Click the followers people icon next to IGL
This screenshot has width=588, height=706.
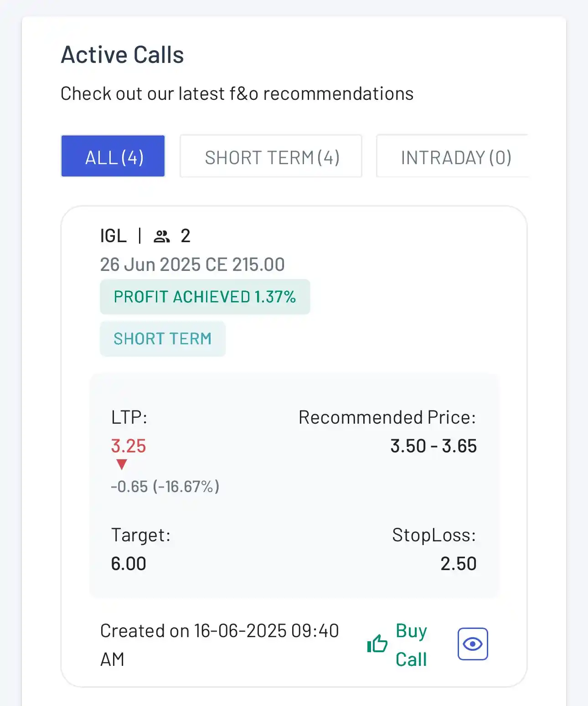(x=161, y=236)
